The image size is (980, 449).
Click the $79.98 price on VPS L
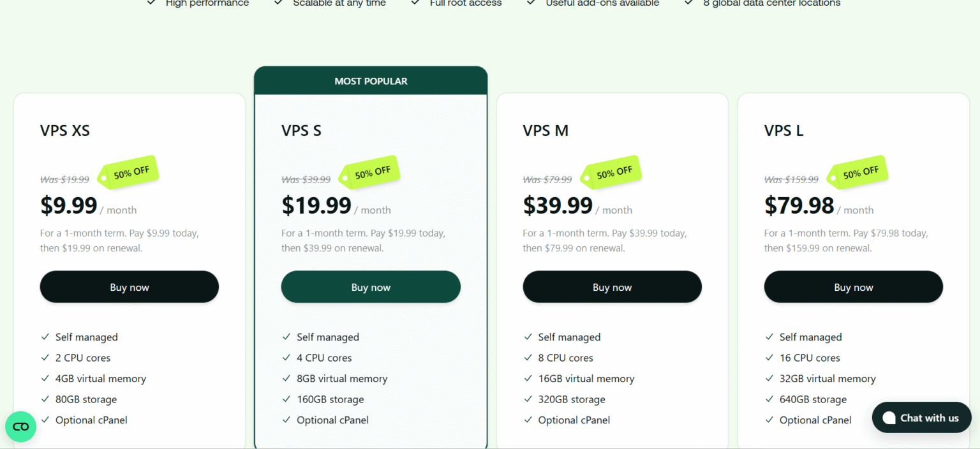tap(799, 205)
